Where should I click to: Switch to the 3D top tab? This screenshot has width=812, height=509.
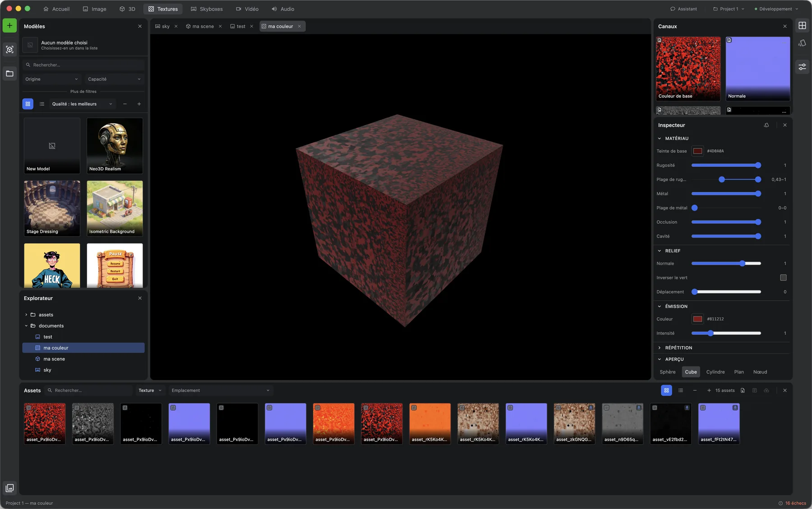(127, 9)
